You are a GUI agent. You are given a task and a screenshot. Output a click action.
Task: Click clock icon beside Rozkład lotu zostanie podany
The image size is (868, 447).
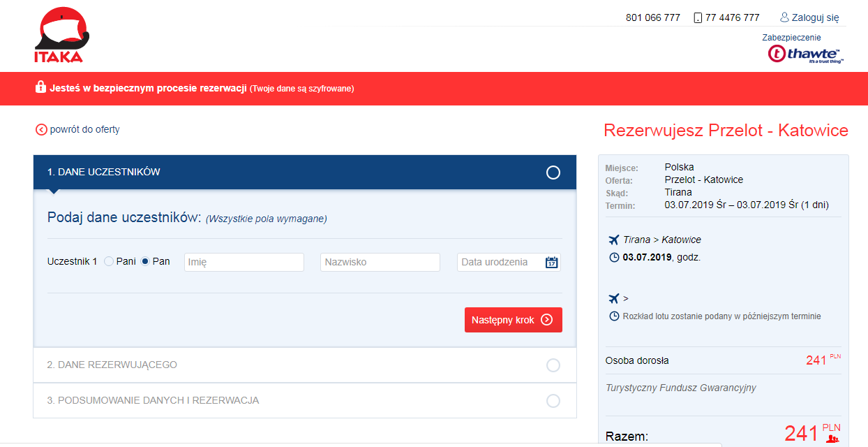(x=614, y=316)
